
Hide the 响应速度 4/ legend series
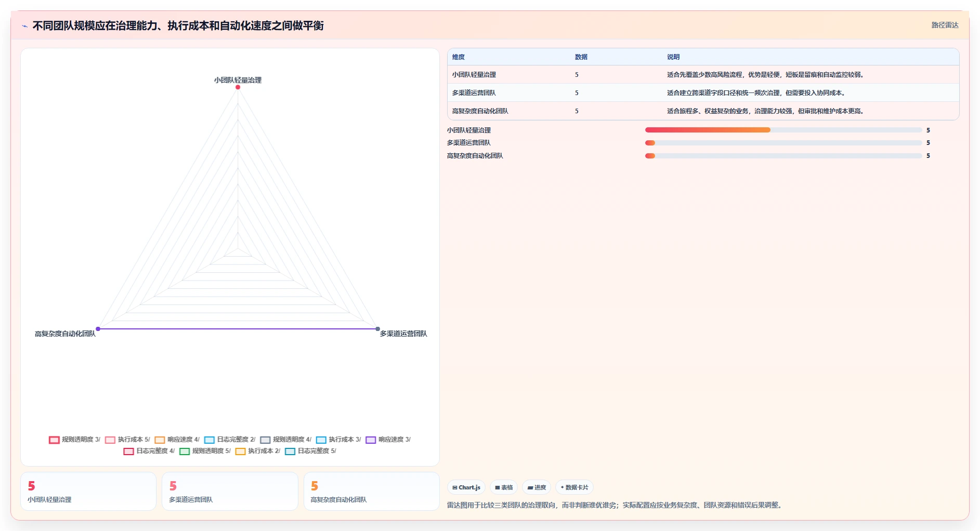(177, 440)
